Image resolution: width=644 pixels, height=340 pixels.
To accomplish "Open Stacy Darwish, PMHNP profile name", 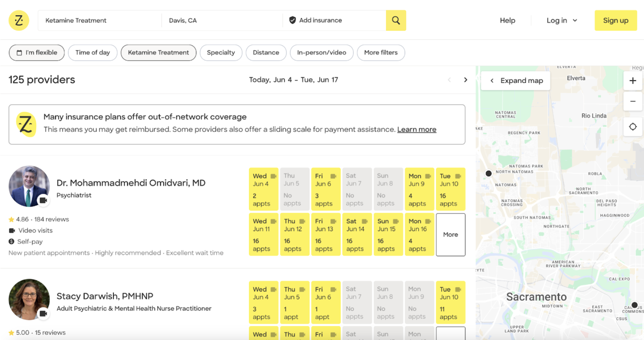I will (105, 296).
